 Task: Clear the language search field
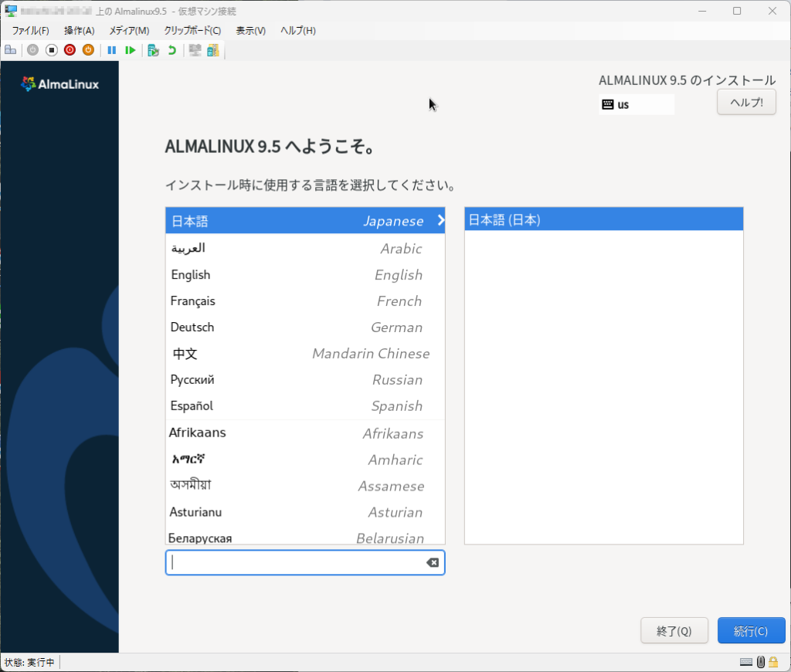coord(433,562)
